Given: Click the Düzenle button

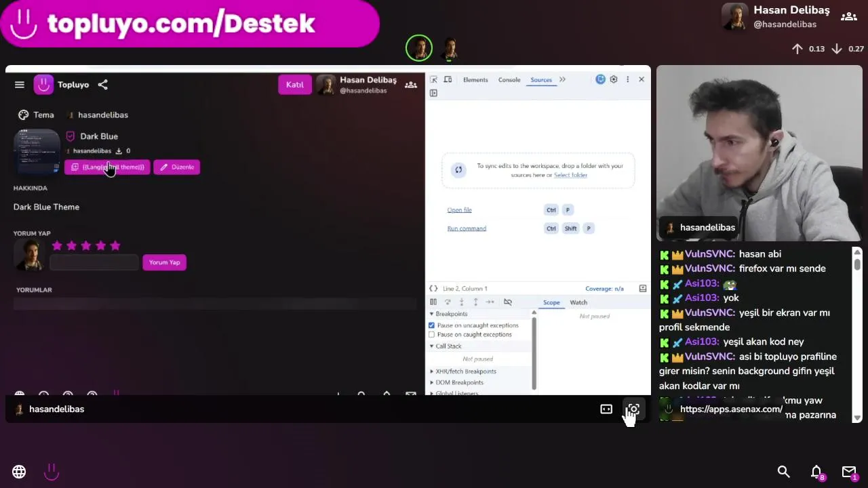Looking at the screenshot, I should (x=177, y=167).
